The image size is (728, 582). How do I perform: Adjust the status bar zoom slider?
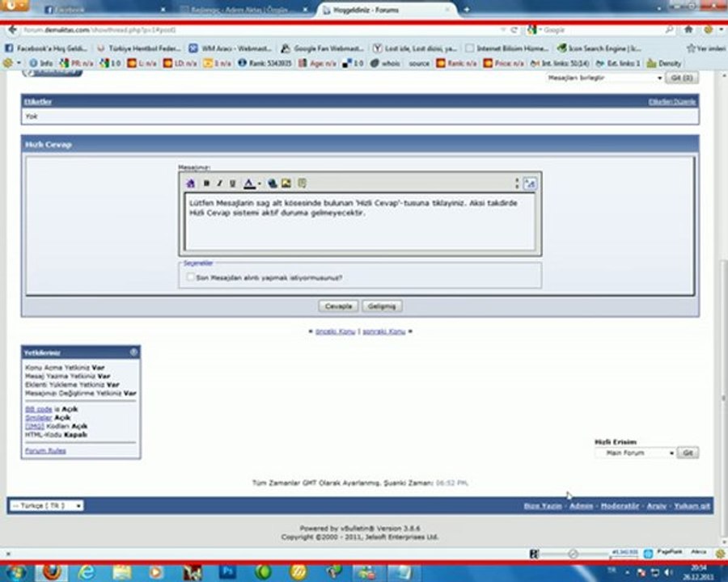(573, 554)
